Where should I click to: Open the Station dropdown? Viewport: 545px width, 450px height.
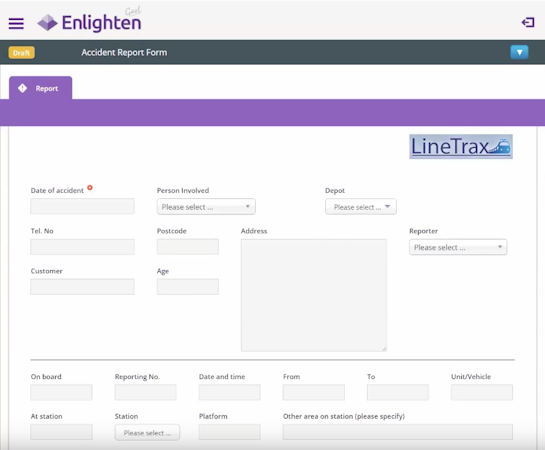[147, 433]
